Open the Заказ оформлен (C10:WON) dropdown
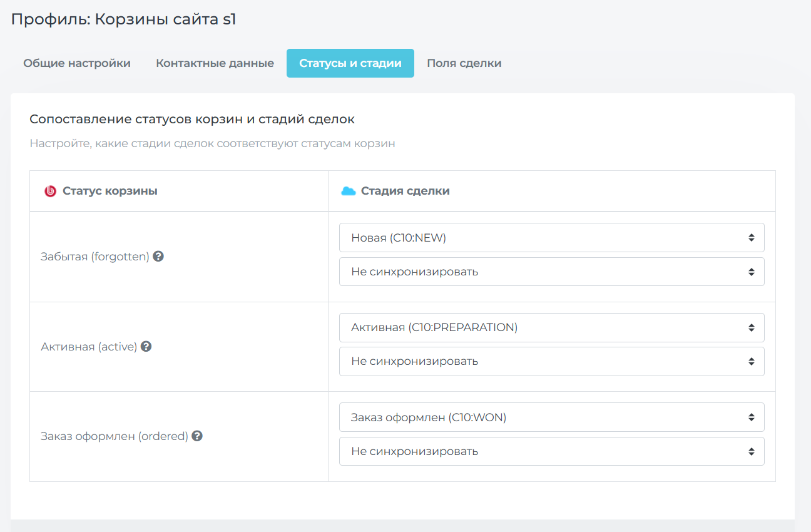The image size is (811, 532). click(551, 417)
